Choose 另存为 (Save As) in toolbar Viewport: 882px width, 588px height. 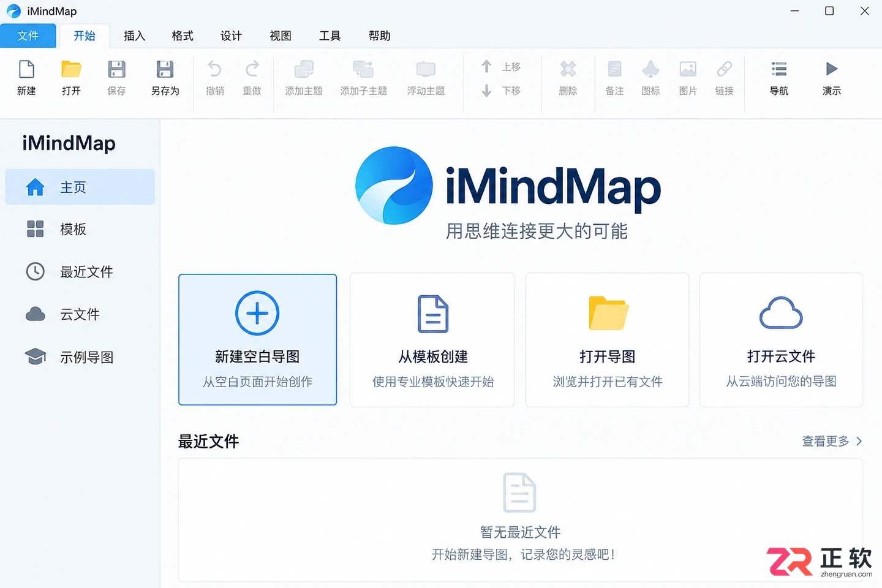165,78
